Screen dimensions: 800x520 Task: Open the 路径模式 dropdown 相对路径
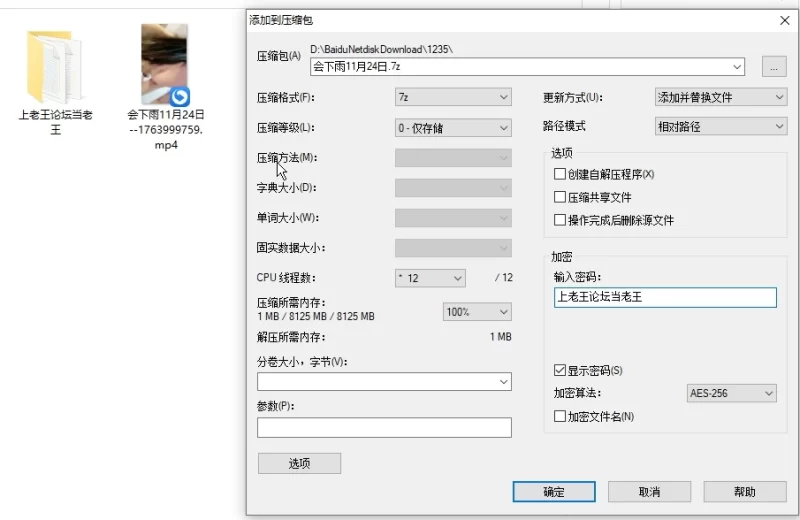pyautogui.click(x=720, y=127)
